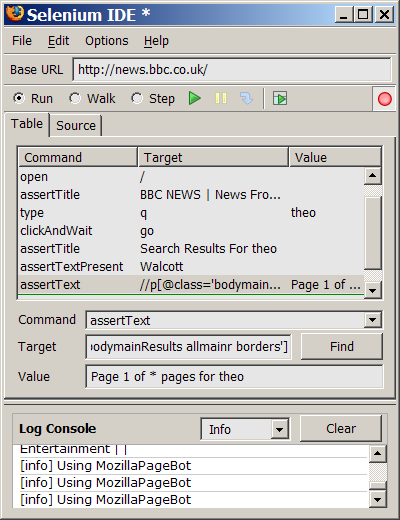Screen dimensions: 400x520
Task: Click the Base URL input field
Action: (x=232, y=70)
